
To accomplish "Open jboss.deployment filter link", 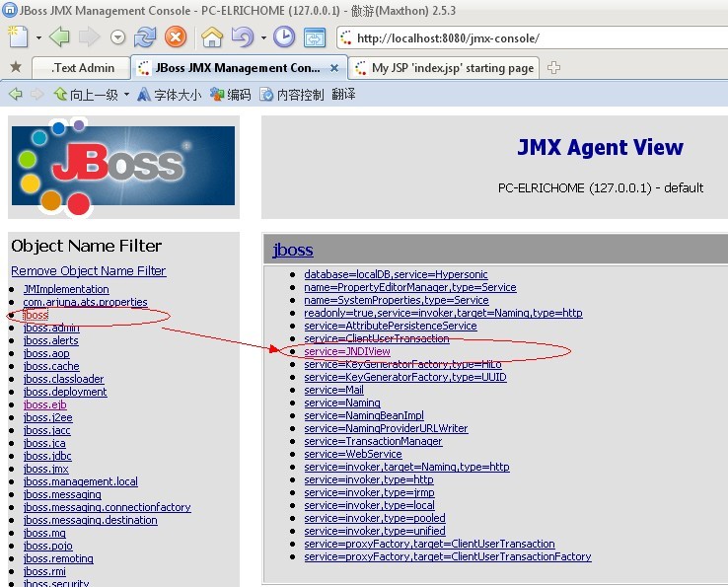I will point(65,392).
